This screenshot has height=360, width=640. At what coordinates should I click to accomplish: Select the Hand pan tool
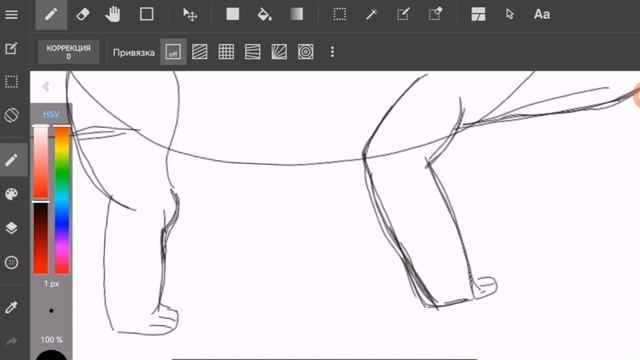point(113,15)
